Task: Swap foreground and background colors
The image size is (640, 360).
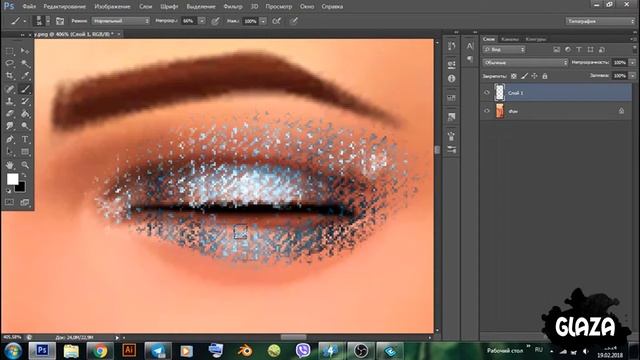Action: (x=24, y=176)
